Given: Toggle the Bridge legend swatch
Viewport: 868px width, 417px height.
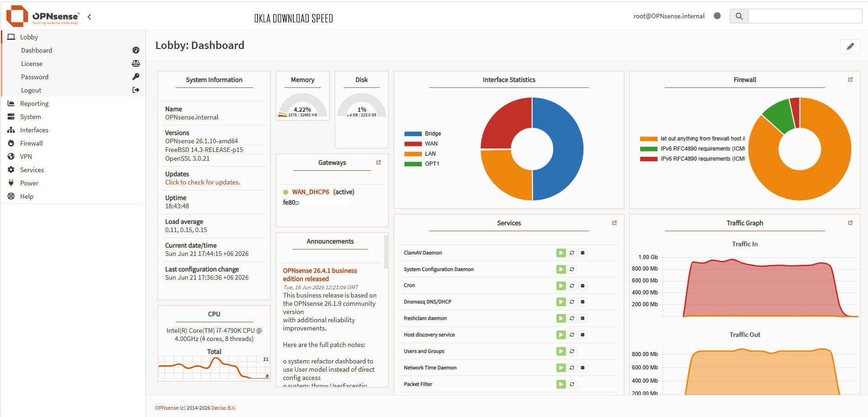Looking at the screenshot, I should pos(413,134).
